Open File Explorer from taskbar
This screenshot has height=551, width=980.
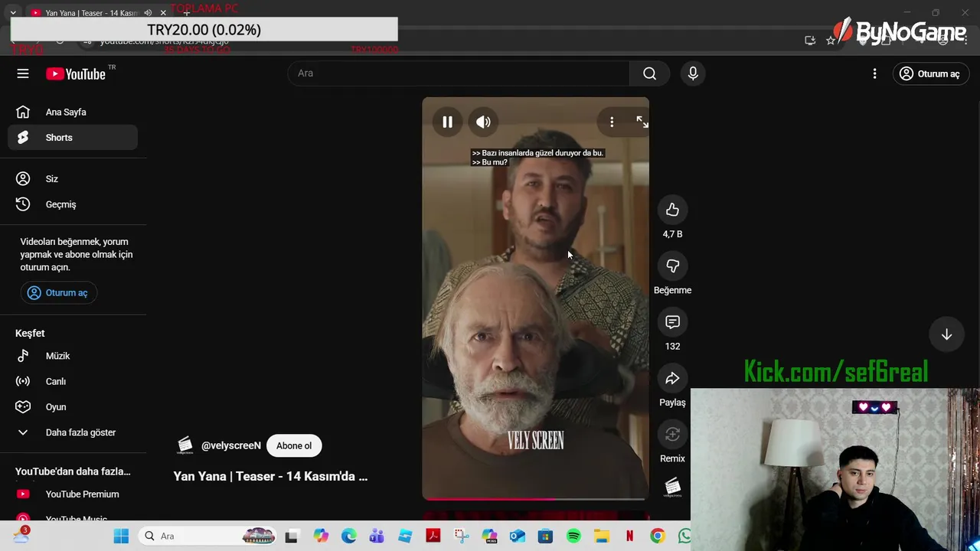click(x=602, y=536)
